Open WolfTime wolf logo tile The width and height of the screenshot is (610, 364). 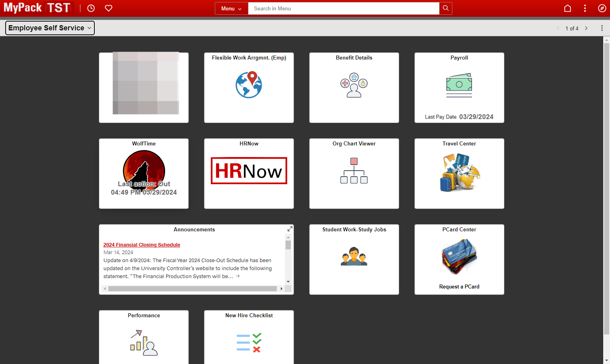(x=144, y=170)
